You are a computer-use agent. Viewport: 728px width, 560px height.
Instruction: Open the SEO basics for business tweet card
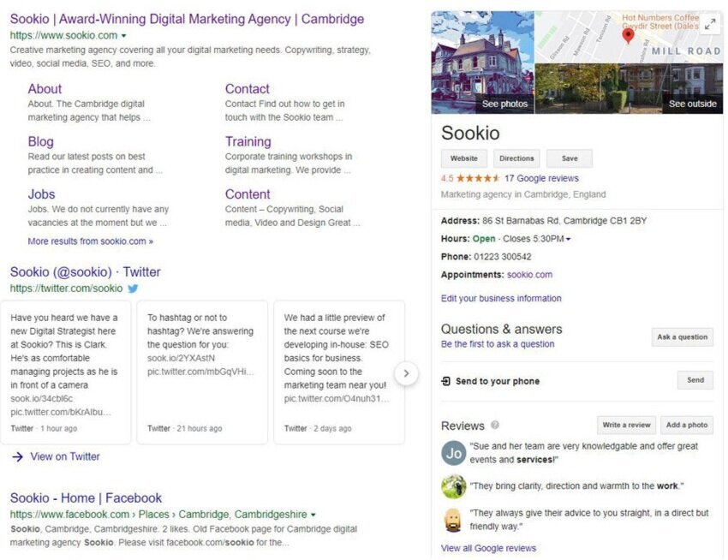pos(339,372)
